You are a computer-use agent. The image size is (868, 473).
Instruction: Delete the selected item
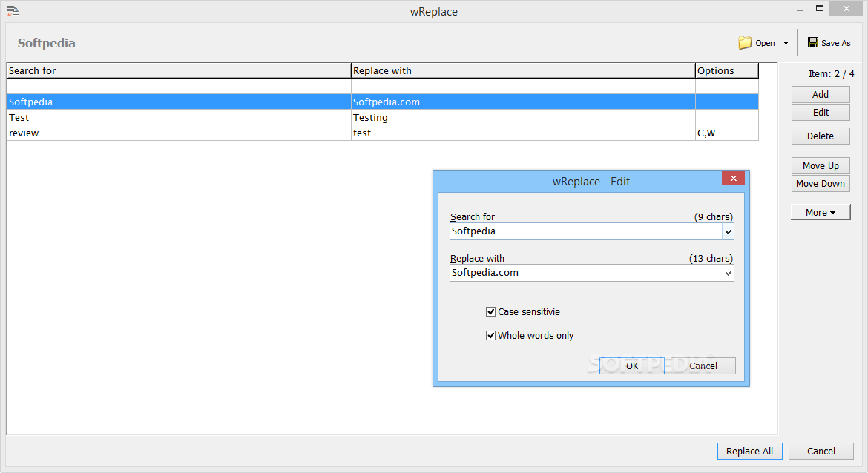(x=821, y=136)
